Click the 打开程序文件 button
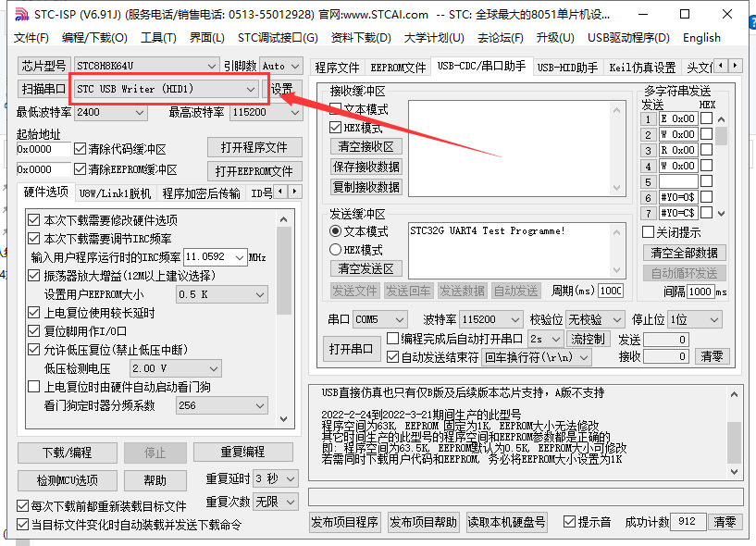Screen dimensions: 756x546 coord(254,147)
